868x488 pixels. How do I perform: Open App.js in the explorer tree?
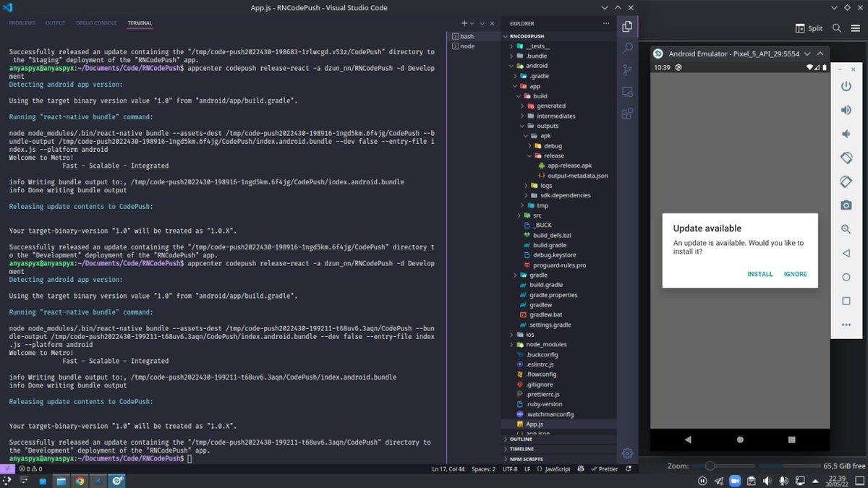coord(535,424)
